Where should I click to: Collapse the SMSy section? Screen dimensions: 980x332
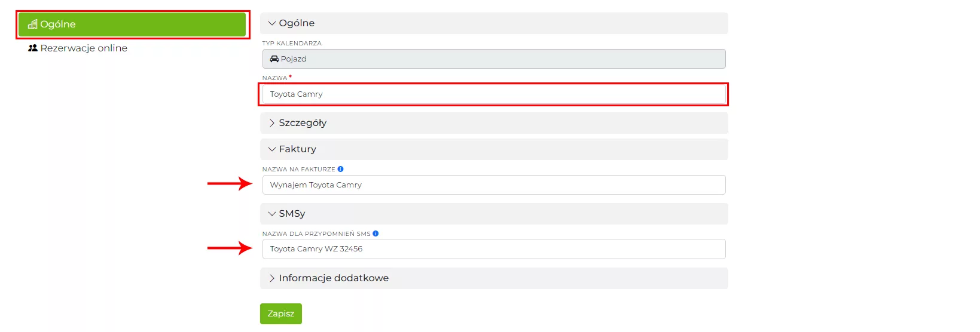272,214
